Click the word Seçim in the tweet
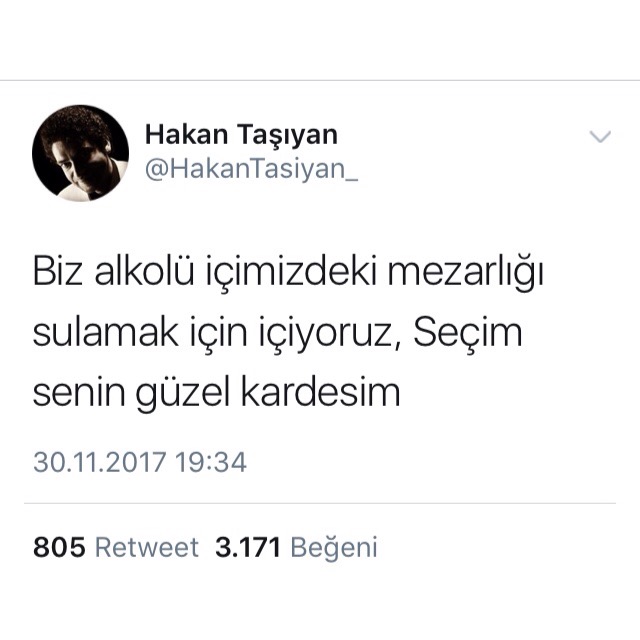The height and width of the screenshot is (640, 640). click(x=468, y=333)
